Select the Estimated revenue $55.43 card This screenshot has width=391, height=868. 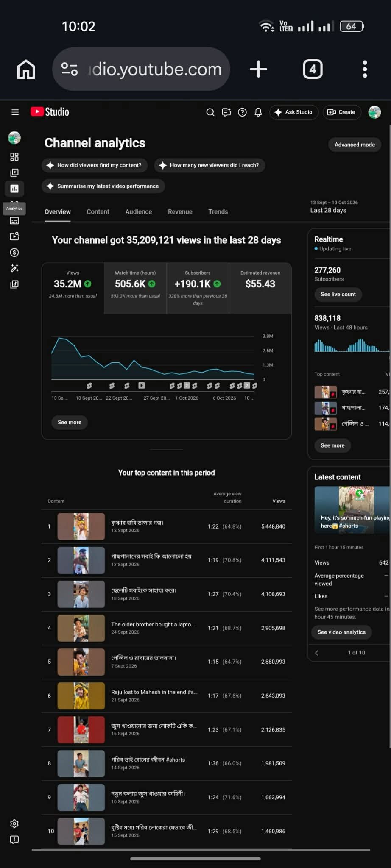pyautogui.click(x=260, y=288)
